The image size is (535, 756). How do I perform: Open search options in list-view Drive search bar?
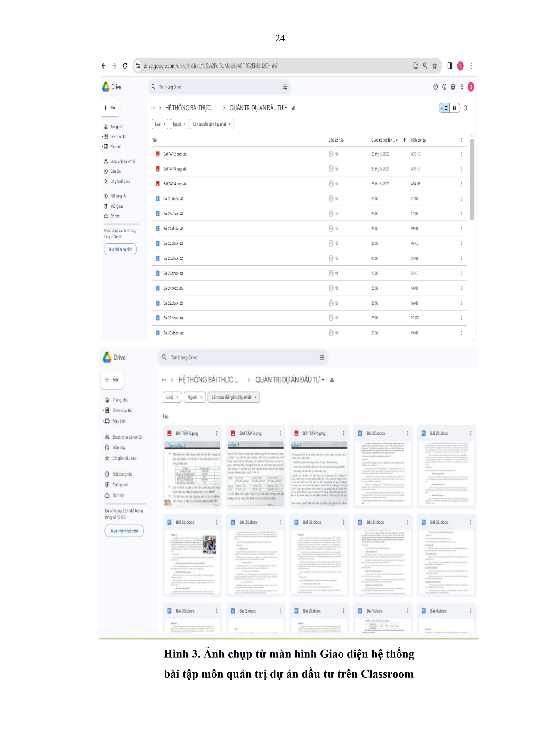coord(285,87)
